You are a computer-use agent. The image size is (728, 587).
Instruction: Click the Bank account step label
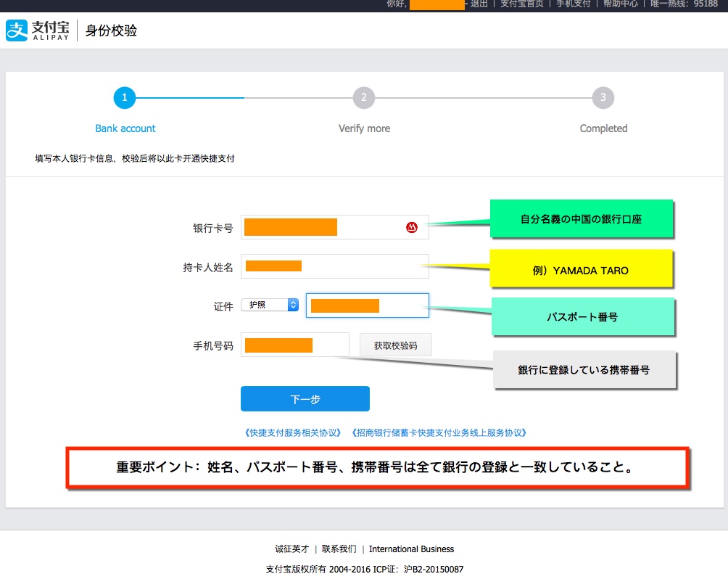coord(125,128)
